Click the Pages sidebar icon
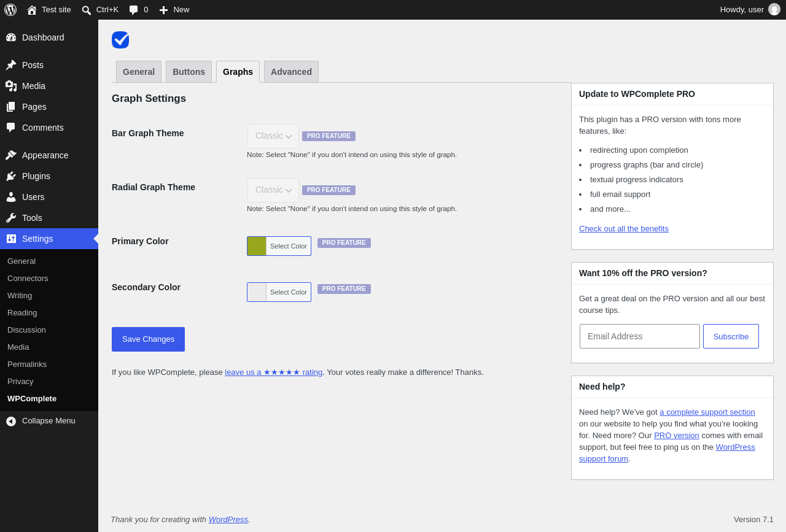This screenshot has width=786, height=532. pyautogui.click(x=11, y=107)
